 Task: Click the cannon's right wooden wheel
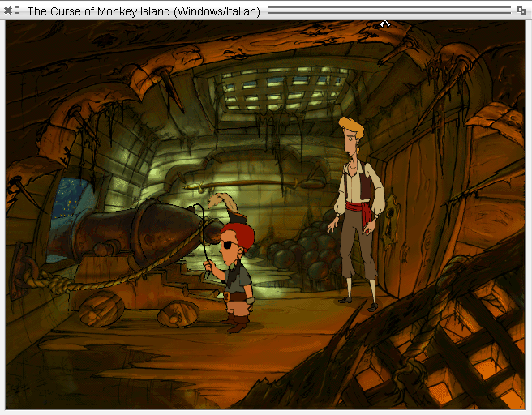(x=178, y=314)
